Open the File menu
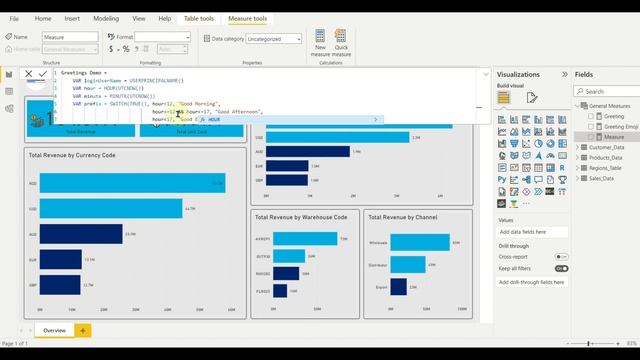Screen dimensions: 640x360 pos(14,19)
